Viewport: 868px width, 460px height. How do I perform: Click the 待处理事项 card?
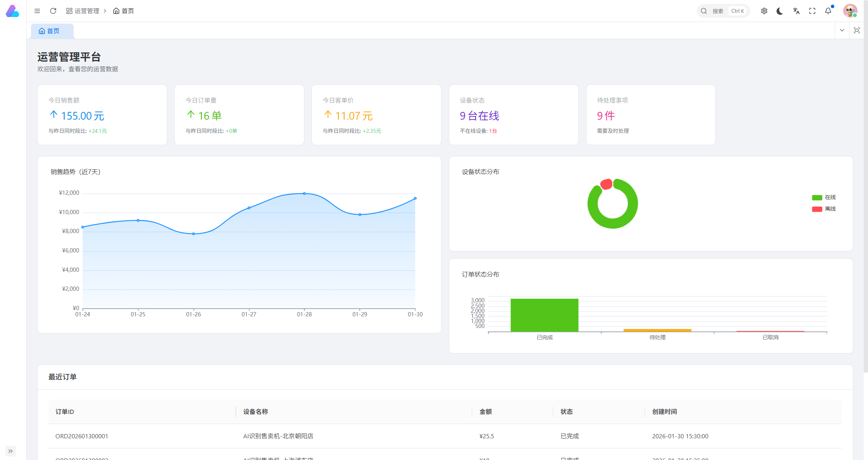coord(650,115)
